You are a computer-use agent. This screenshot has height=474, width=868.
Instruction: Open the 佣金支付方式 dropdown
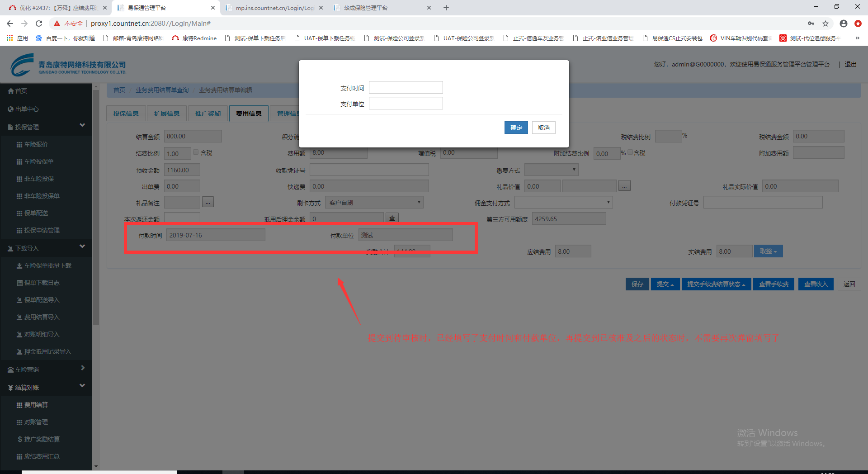point(563,203)
